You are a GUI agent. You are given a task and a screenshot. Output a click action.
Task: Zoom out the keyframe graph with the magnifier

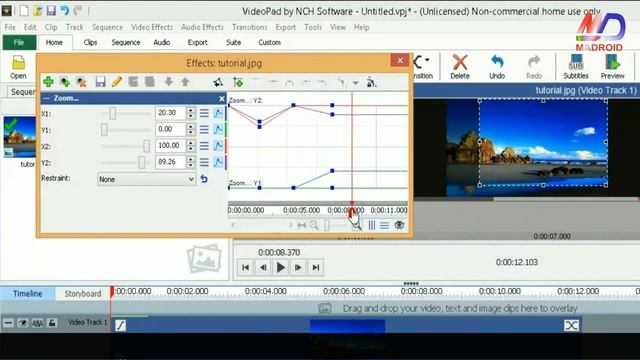pyautogui.click(x=314, y=225)
